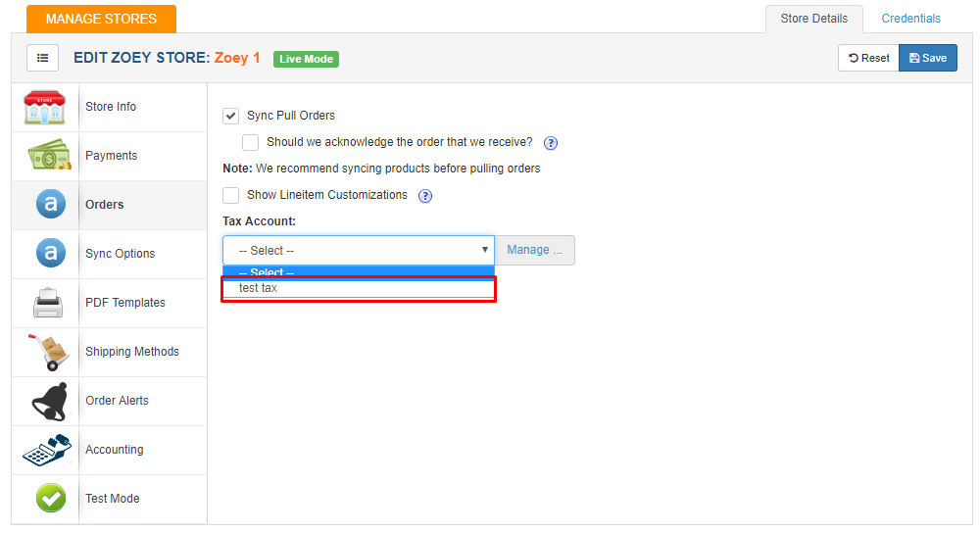This screenshot has height=533, width=980.
Task: Enable acknowledging received orders checkbox
Action: [250, 142]
